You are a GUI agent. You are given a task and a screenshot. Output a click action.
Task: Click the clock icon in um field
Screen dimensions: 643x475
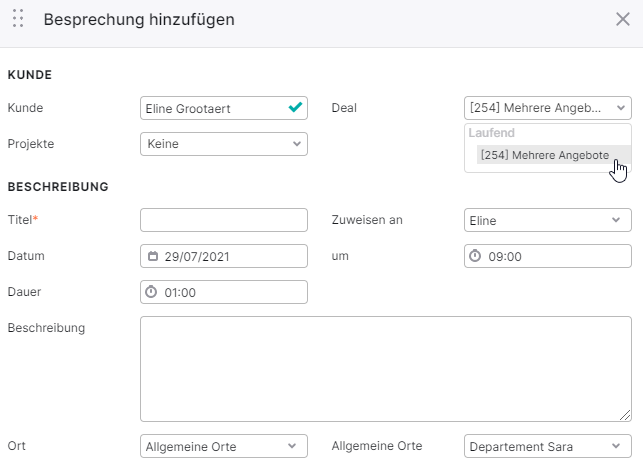point(475,256)
